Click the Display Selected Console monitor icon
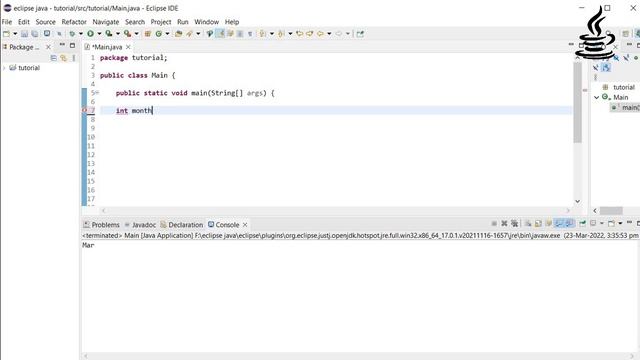This screenshot has width=640, height=360. click(593, 223)
